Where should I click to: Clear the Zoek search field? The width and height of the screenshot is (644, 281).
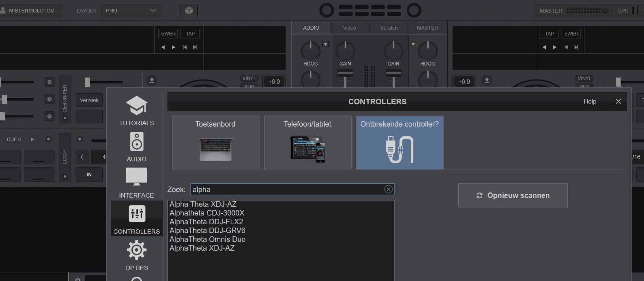tap(388, 189)
